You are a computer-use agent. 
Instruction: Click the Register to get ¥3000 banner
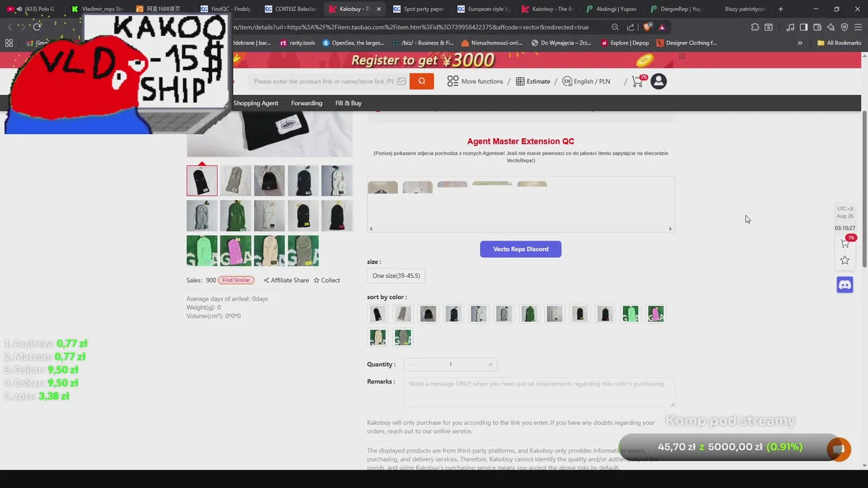(432, 60)
